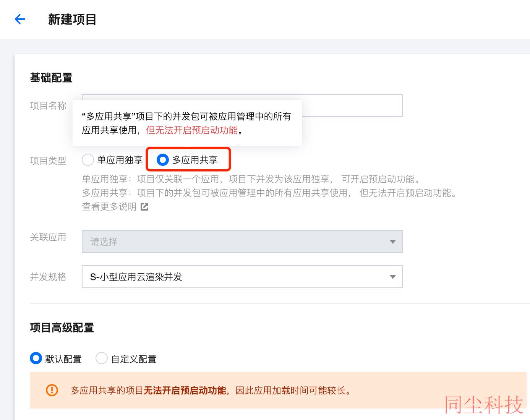Click the 关联应用 field label
Screen dimensions: 530x420
[x=48, y=237]
